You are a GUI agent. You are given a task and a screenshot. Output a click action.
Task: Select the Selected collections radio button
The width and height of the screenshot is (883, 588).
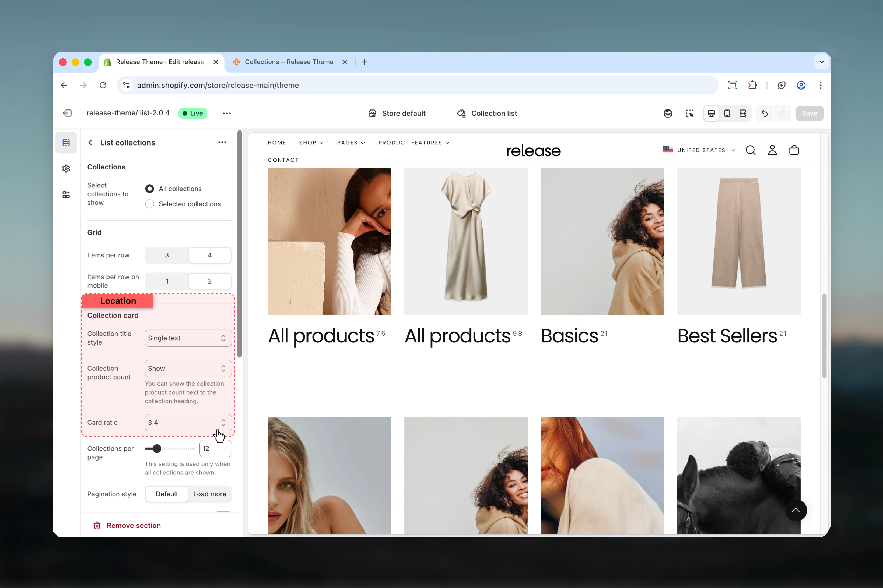point(149,204)
